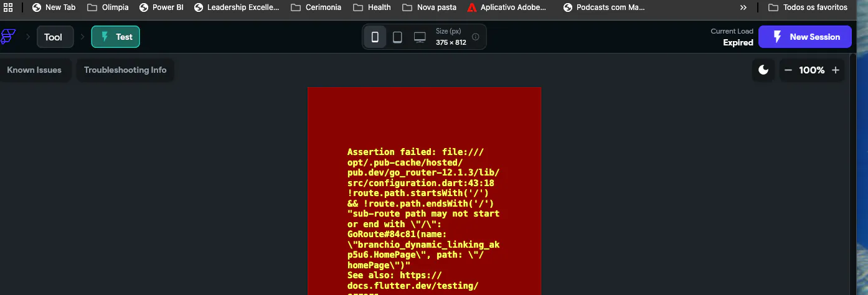Screen dimensions: 868x295
Task: Open the Nova pasta bookmarks folder
Action: click(429, 7)
